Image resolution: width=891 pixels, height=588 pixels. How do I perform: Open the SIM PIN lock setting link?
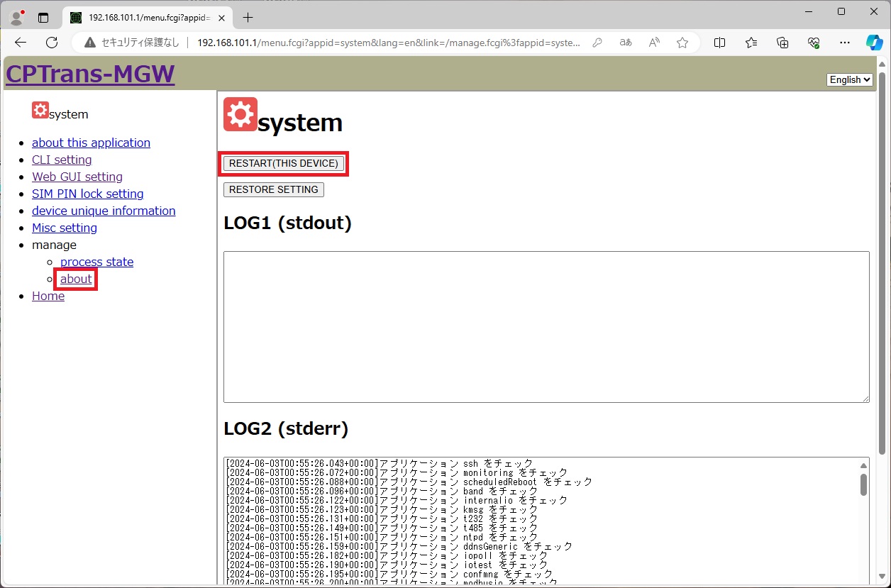tap(87, 194)
